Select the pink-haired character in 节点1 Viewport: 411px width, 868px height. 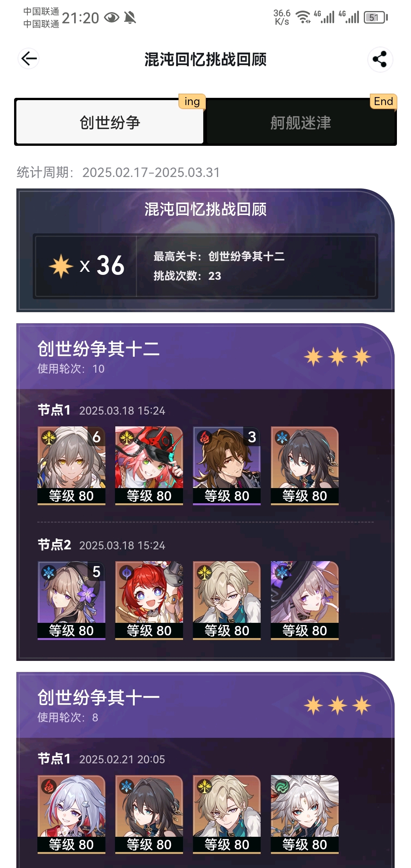coord(149,466)
